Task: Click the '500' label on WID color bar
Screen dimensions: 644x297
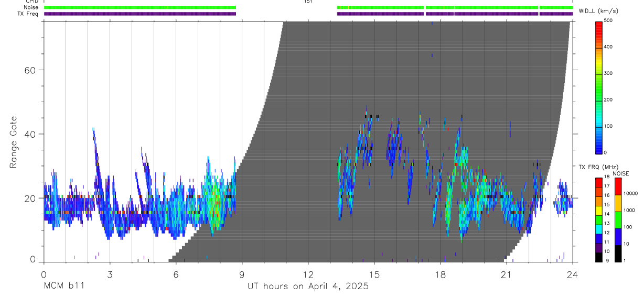Action: click(x=608, y=20)
